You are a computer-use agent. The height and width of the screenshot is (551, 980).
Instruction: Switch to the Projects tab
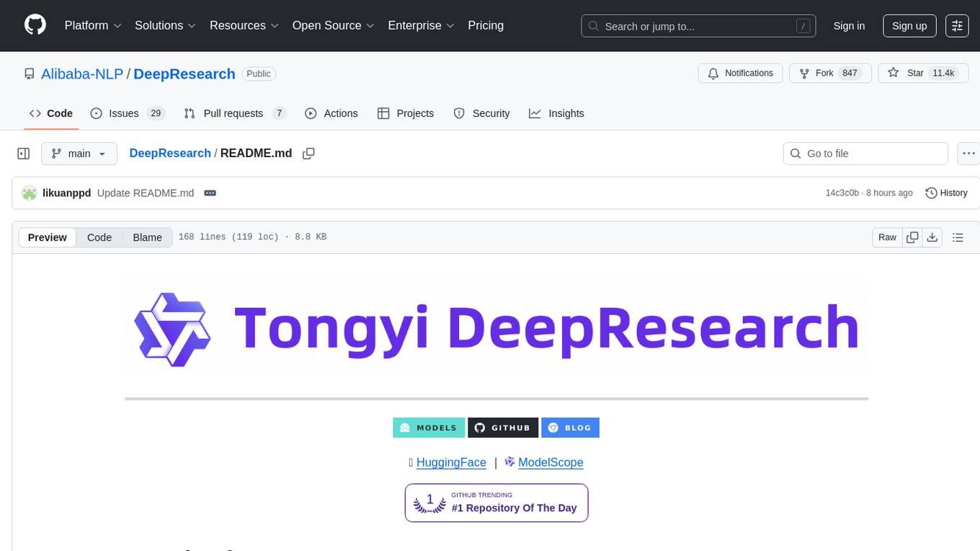406,113
